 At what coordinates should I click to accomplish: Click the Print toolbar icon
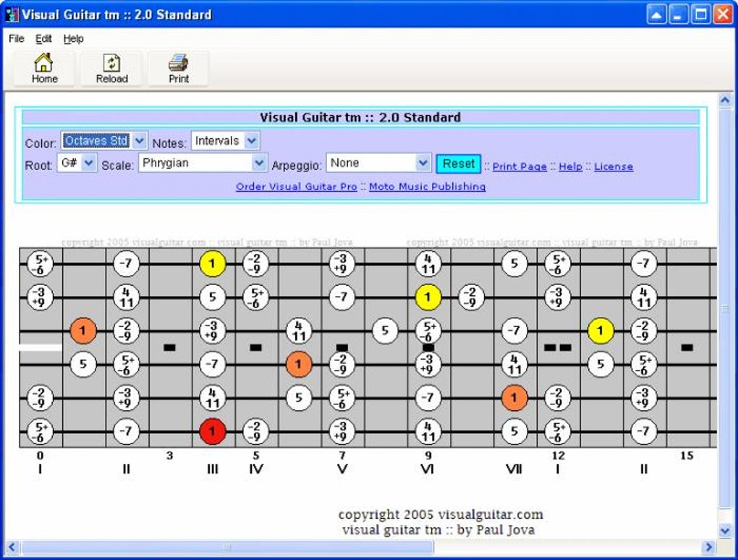tap(177, 67)
